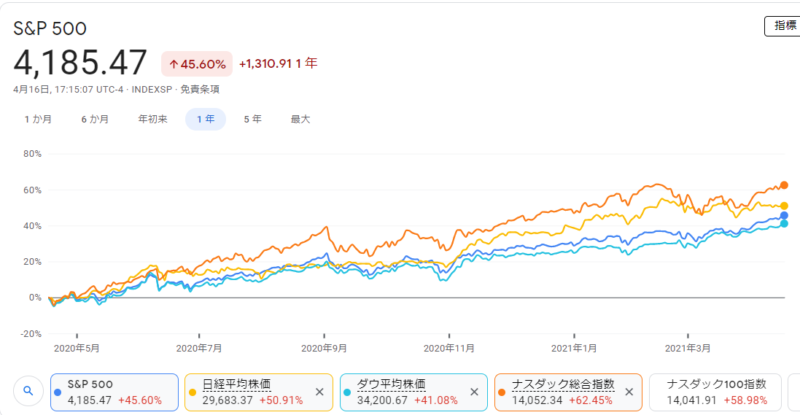Viewport: 800px width, 415px height.
Task: Click the +1,310.91 1 年 change text
Action: [278, 64]
